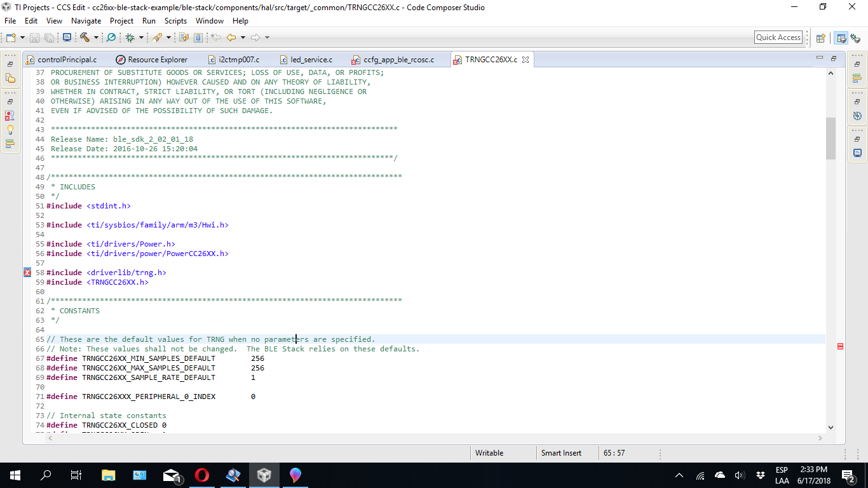
Task: Open the compass-like view icon in right sidebar
Action: coord(857,116)
